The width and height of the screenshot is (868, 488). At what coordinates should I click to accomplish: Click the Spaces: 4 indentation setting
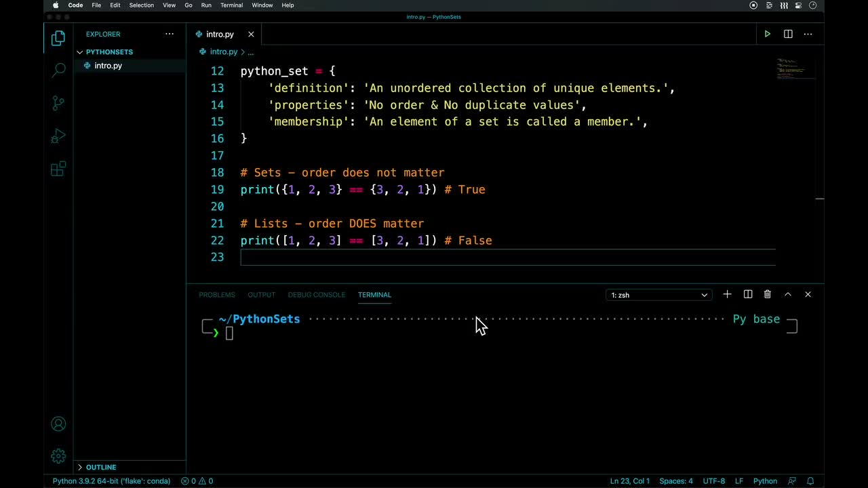pyautogui.click(x=676, y=481)
